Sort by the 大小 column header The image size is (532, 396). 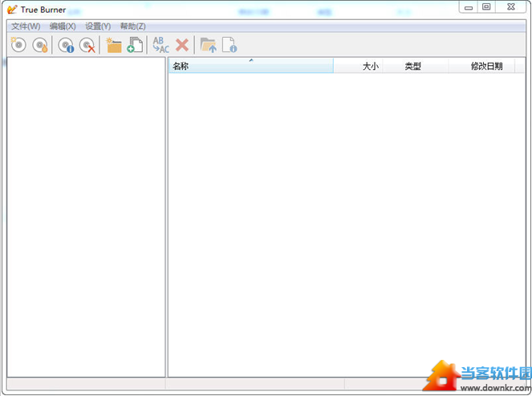click(358, 66)
